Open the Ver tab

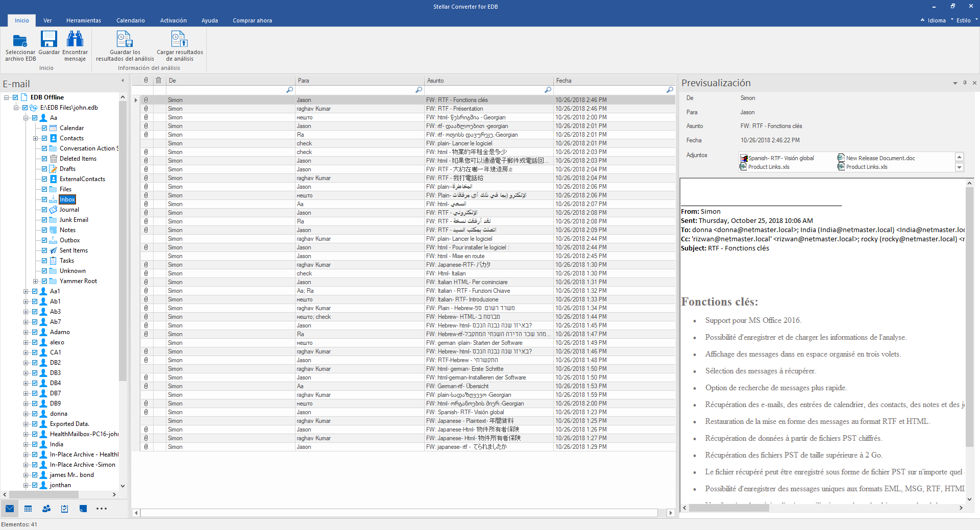tap(47, 20)
